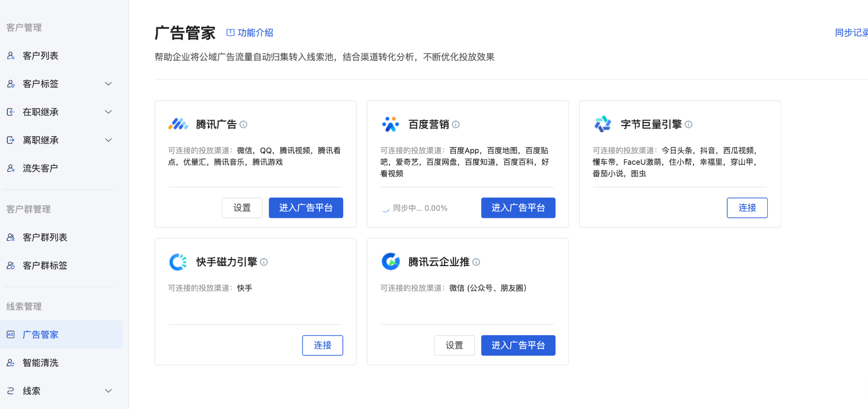Click the 智能清洗 sidebar icon
The image size is (868, 409).
pos(10,363)
